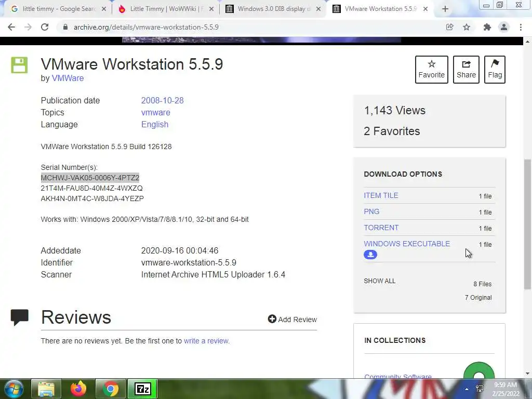This screenshot has width=532, height=399.
Task: Click the write a review link
Action: (x=206, y=341)
